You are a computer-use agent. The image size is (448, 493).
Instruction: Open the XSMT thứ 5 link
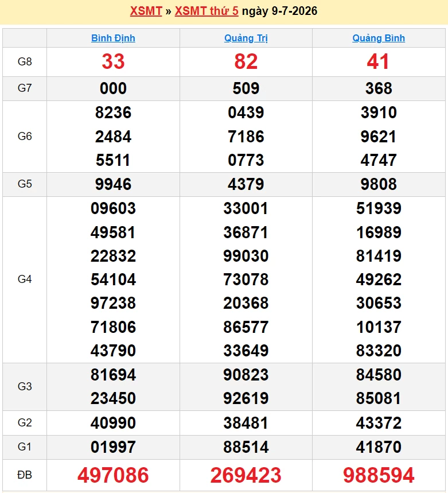click(x=207, y=11)
